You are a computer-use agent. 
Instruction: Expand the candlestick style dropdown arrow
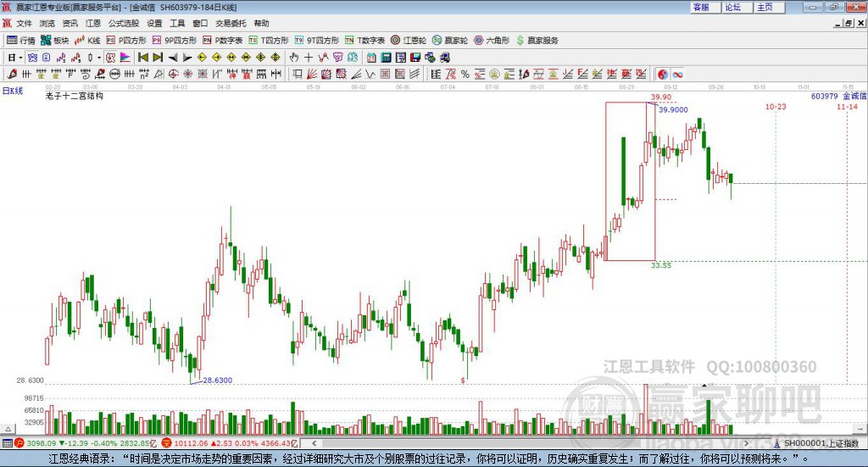pyautogui.click(x=98, y=58)
